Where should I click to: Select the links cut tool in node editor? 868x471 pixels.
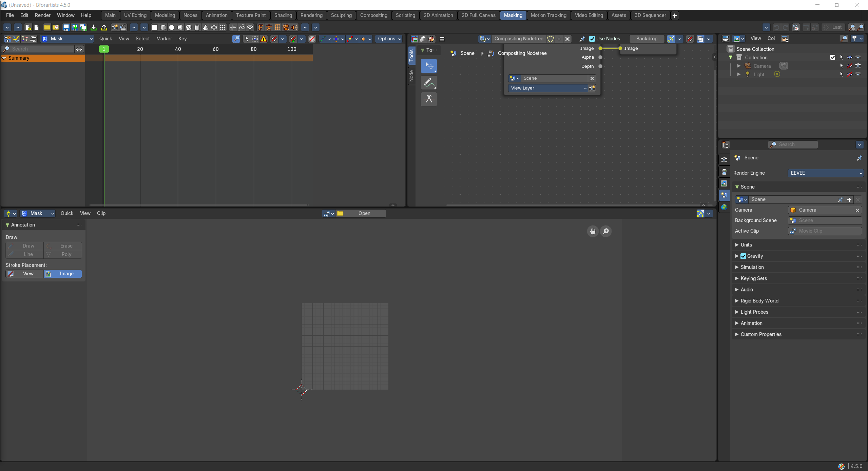(429, 99)
